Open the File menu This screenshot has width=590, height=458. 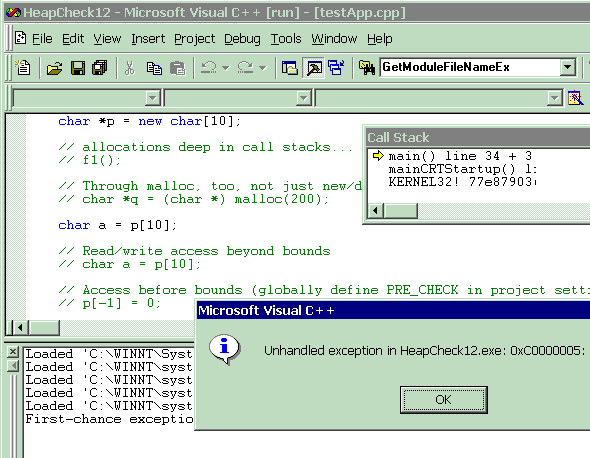pyautogui.click(x=42, y=39)
